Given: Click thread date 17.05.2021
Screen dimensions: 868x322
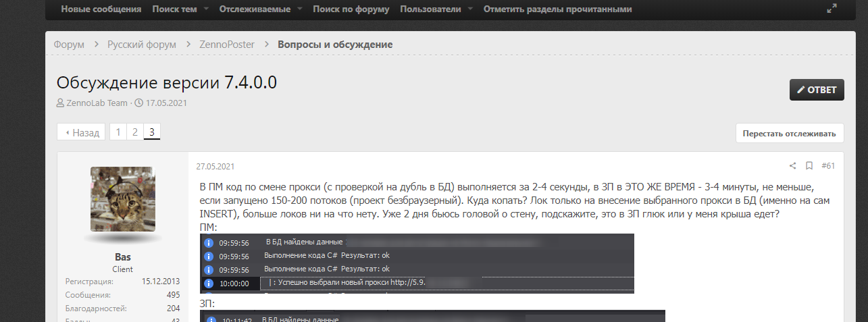Looking at the screenshot, I should coord(166,103).
